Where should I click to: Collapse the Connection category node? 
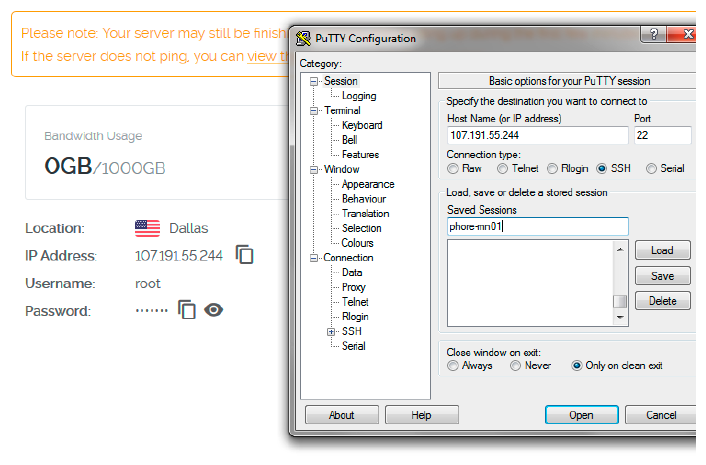[x=314, y=258]
